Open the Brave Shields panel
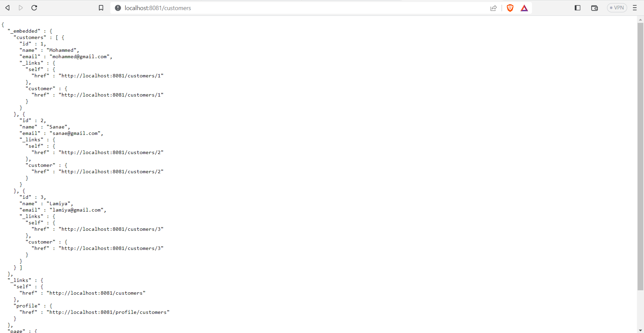Viewport: 644px width, 333px height. point(510,8)
